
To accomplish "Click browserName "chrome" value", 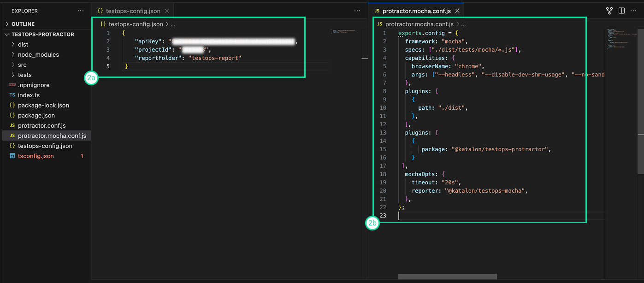I will [x=469, y=66].
